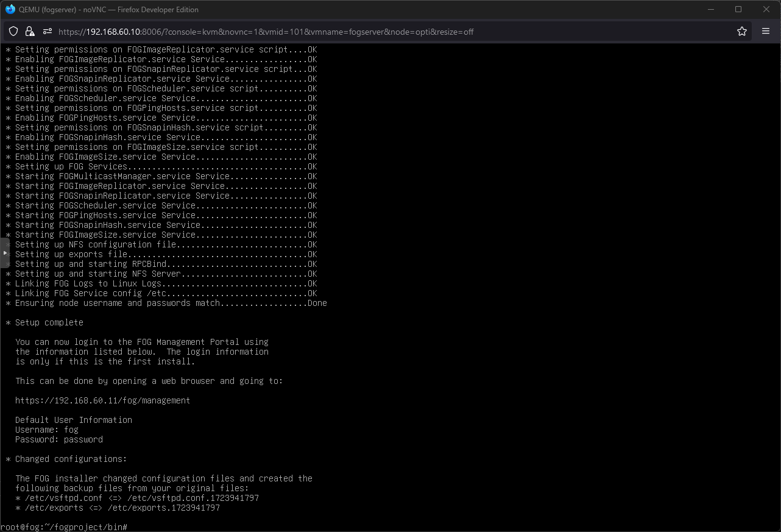This screenshot has width=781, height=532.
Task: Click the 'Password: password' line
Action: tap(59, 439)
